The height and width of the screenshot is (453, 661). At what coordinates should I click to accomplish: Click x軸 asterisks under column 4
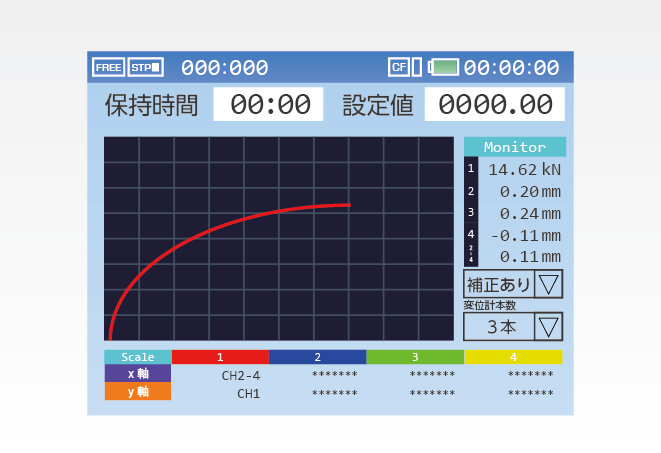531,374
